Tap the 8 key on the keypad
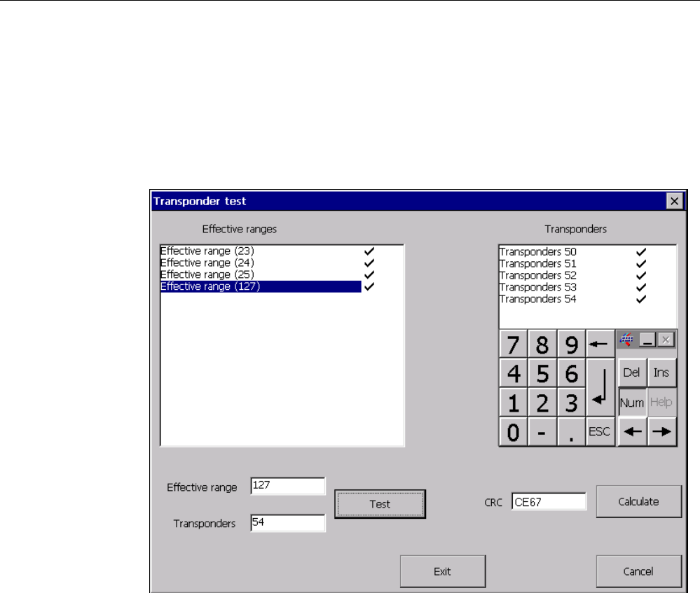Screen dimensions: 700x593 (542, 344)
